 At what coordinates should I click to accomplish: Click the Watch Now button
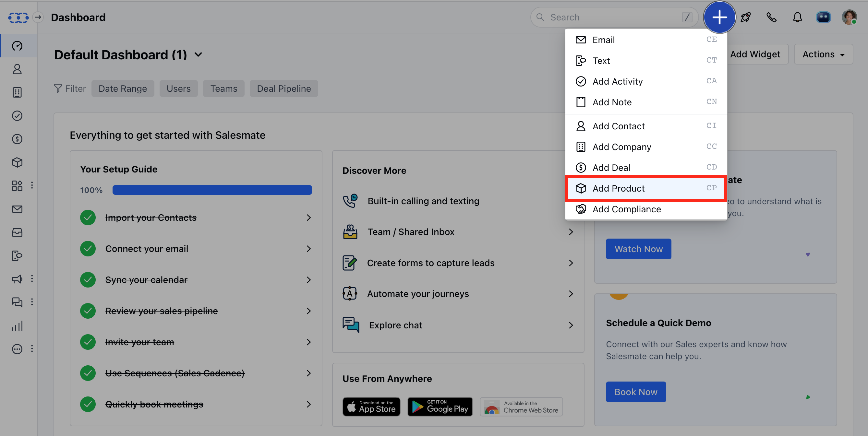pyautogui.click(x=638, y=249)
